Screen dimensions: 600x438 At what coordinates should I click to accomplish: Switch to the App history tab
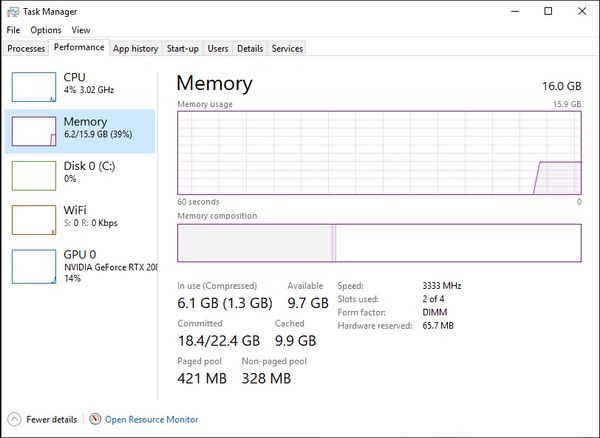pos(135,49)
